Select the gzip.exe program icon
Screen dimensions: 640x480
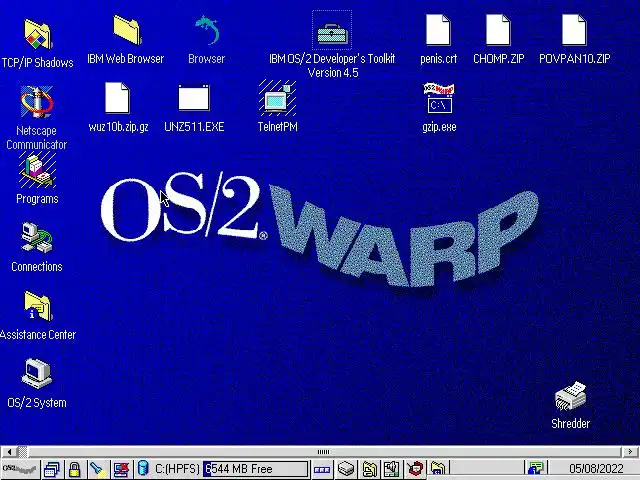[439, 98]
